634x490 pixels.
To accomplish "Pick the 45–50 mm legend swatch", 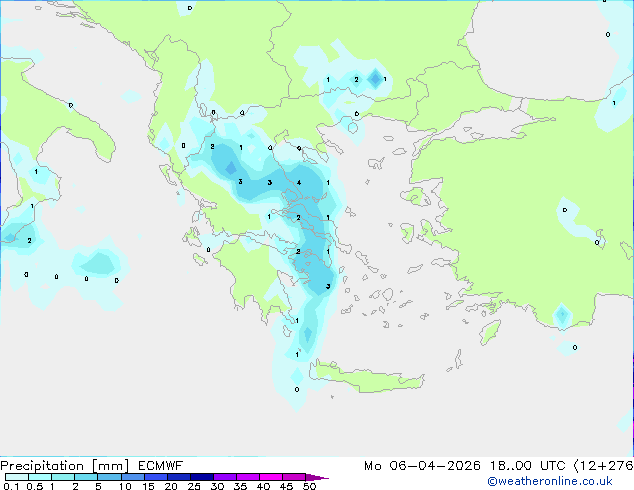I will click(294, 477).
